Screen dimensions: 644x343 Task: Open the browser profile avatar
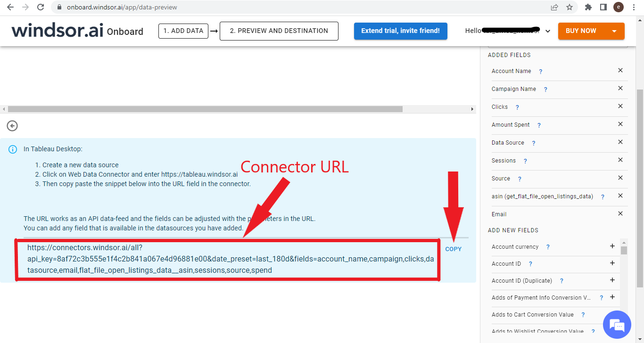pyautogui.click(x=618, y=7)
